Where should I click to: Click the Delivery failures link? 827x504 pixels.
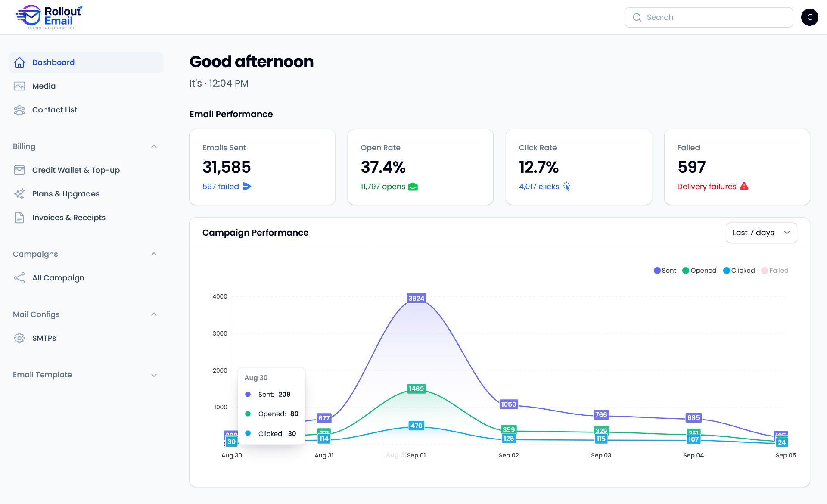[x=707, y=187]
